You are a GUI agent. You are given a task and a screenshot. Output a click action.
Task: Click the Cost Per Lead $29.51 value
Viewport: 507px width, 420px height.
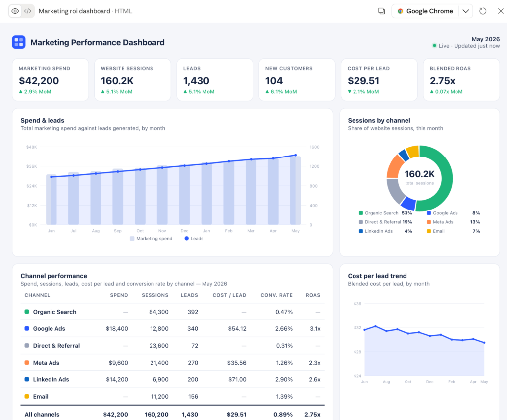[363, 81]
